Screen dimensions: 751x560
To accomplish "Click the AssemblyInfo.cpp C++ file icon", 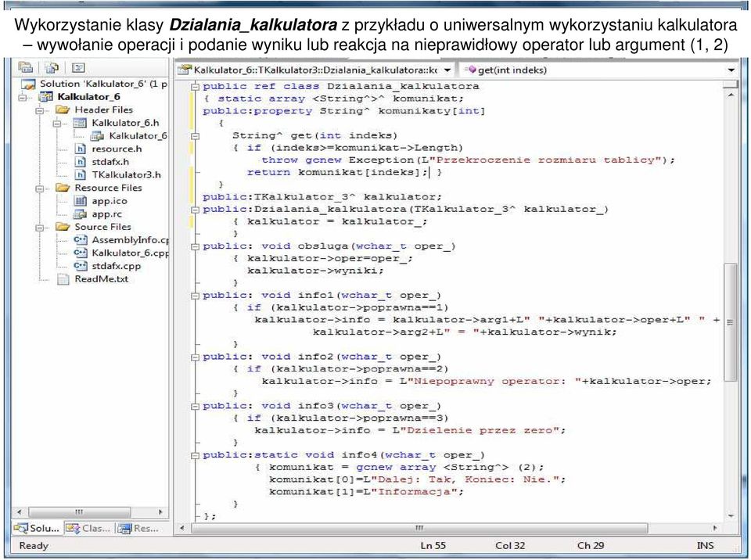I will click(81, 239).
